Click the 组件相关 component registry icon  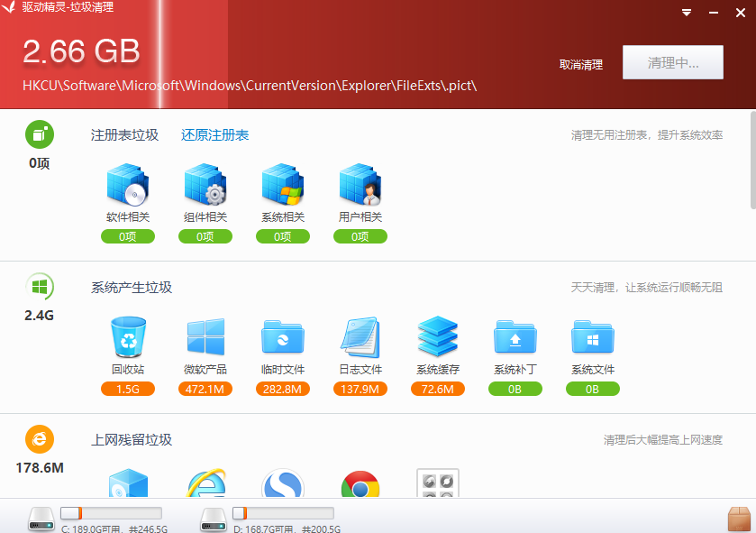pyautogui.click(x=205, y=187)
